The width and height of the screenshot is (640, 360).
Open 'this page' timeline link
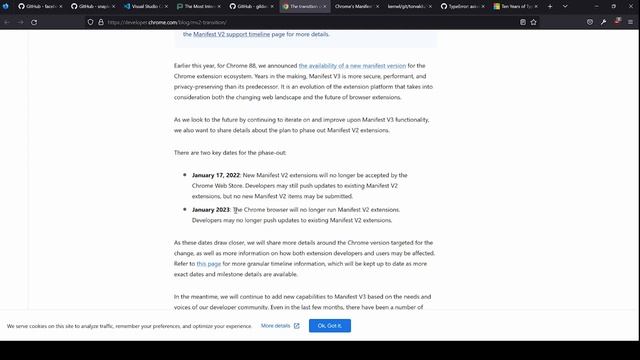click(209, 264)
